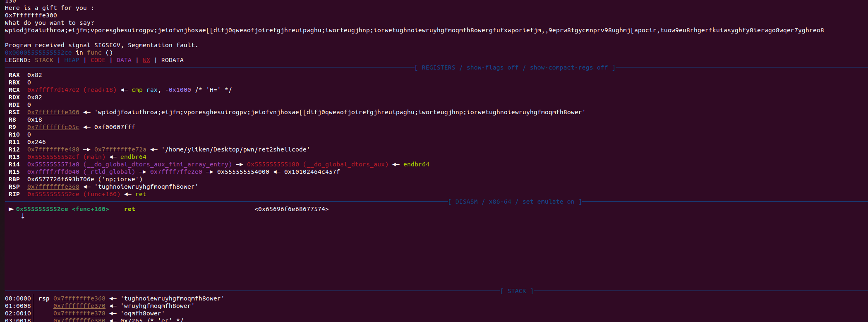This screenshot has width=868, height=322.
Task: Click the gift address 0x7fffffffe300 near the top
Action: pyautogui.click(x=31, y=15)
